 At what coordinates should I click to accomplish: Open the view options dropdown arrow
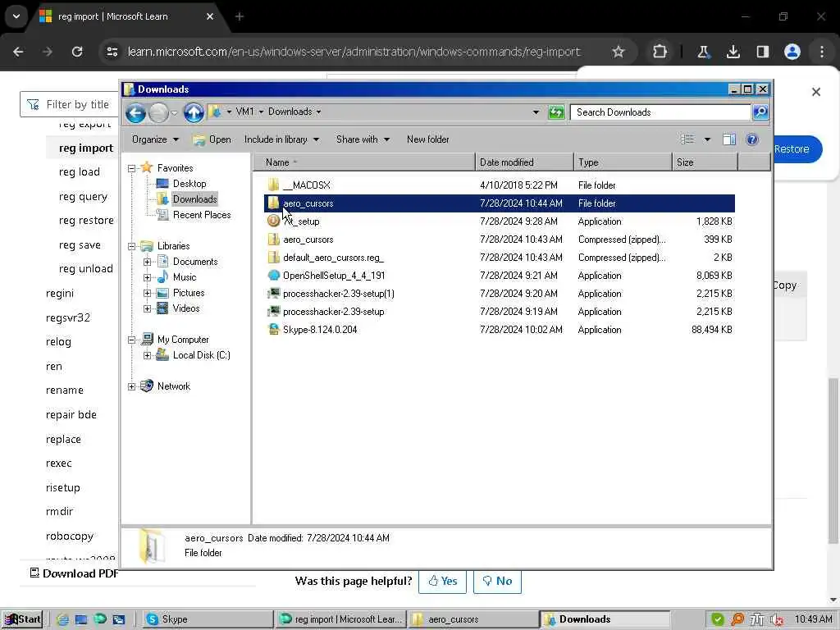click(x=707, y=139)
